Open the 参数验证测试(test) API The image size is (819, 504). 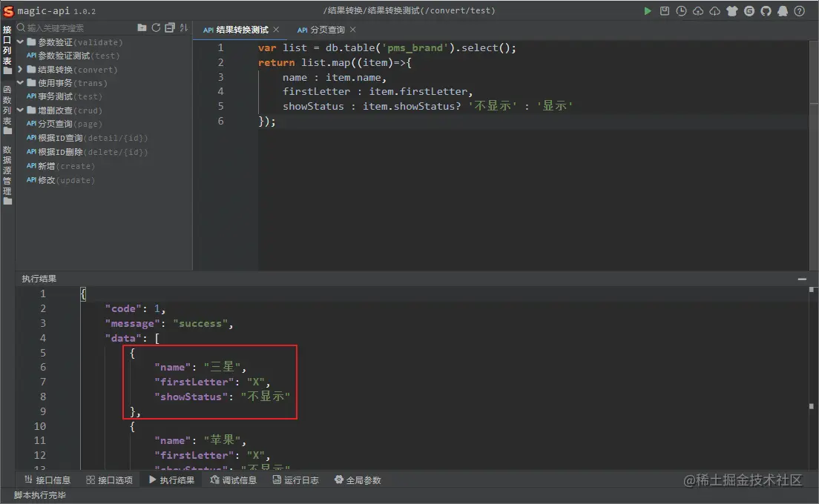tap(73, 56)
